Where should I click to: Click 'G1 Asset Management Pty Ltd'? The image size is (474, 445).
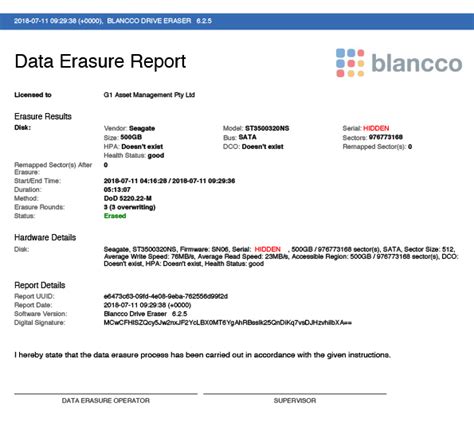(149, 95)
